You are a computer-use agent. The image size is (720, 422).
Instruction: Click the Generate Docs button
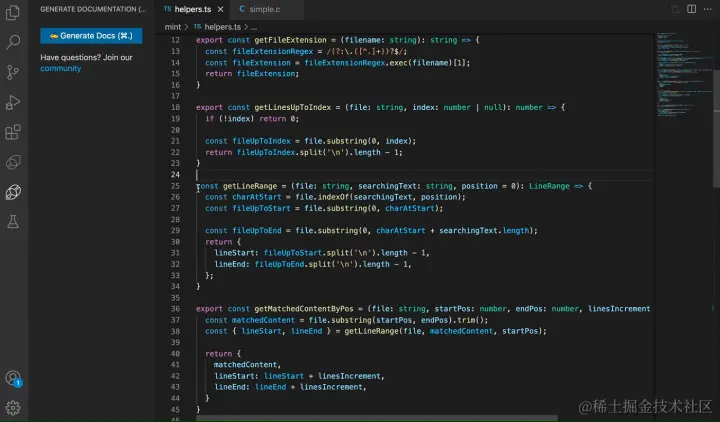pyautogui.click(x=91, y=35)
